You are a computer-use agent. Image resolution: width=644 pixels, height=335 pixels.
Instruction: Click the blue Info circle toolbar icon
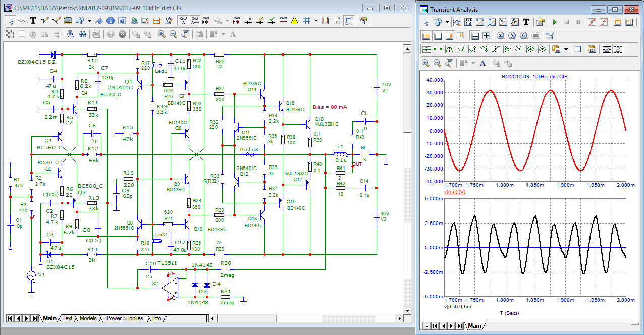[x=110, y=21]
